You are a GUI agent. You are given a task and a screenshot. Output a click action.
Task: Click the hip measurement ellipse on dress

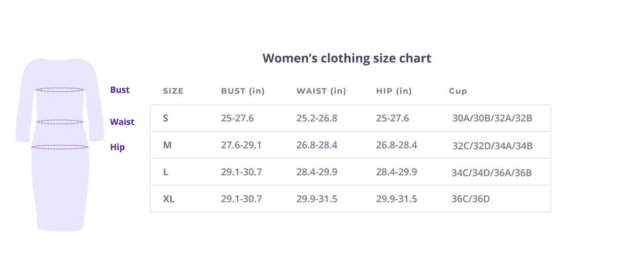coord(60,147)
